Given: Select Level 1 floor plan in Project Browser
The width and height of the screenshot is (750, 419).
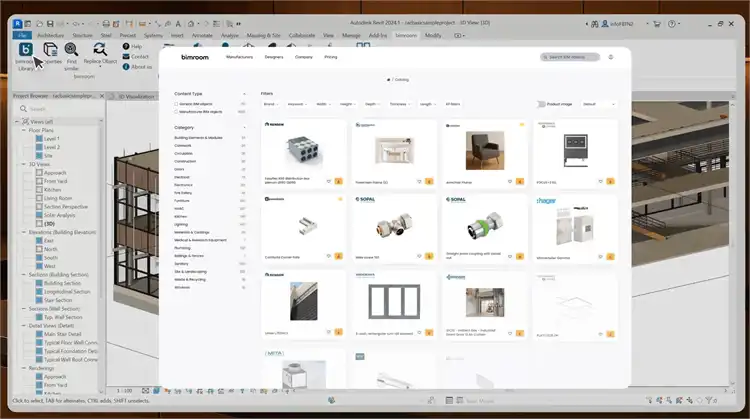Looking at the screenshot, I should pyautogui.click(x=51, y=139).
